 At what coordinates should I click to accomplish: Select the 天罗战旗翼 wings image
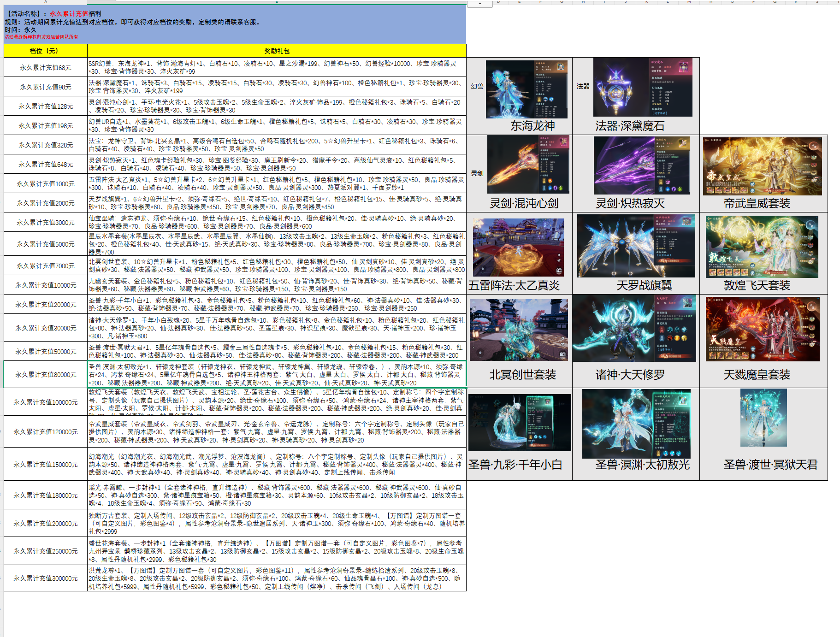click(x=636, y=246)
